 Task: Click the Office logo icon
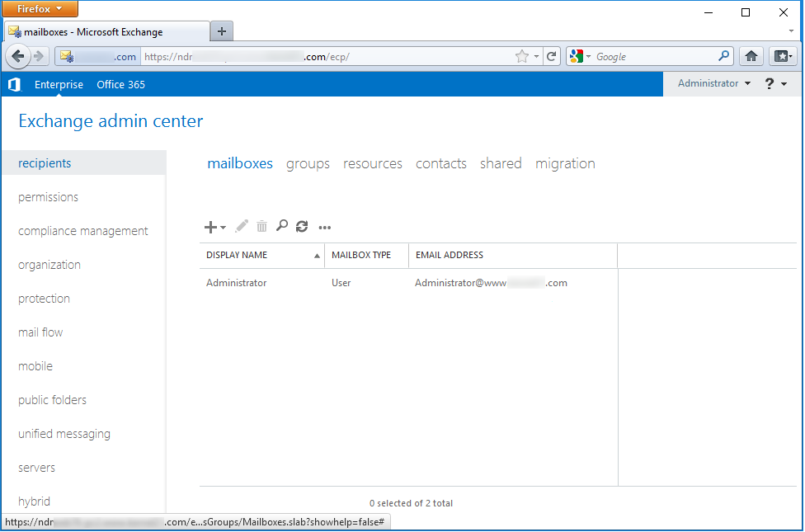14,84
